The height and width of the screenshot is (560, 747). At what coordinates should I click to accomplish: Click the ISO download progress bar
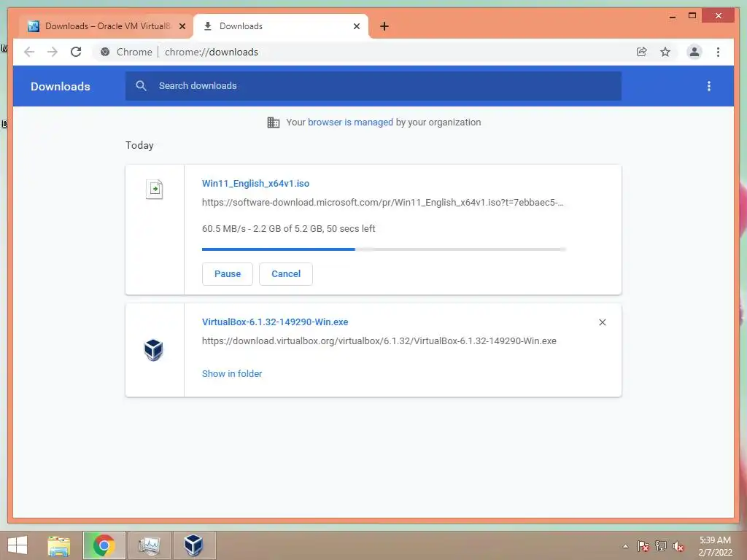tap(384, 249)
